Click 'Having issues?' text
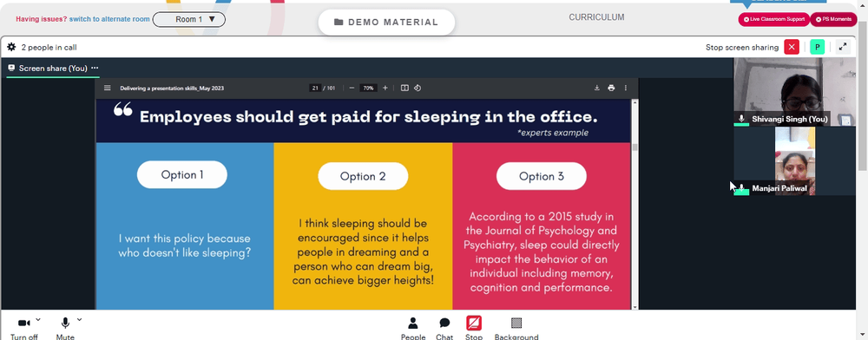 click(x=42, y=19)
